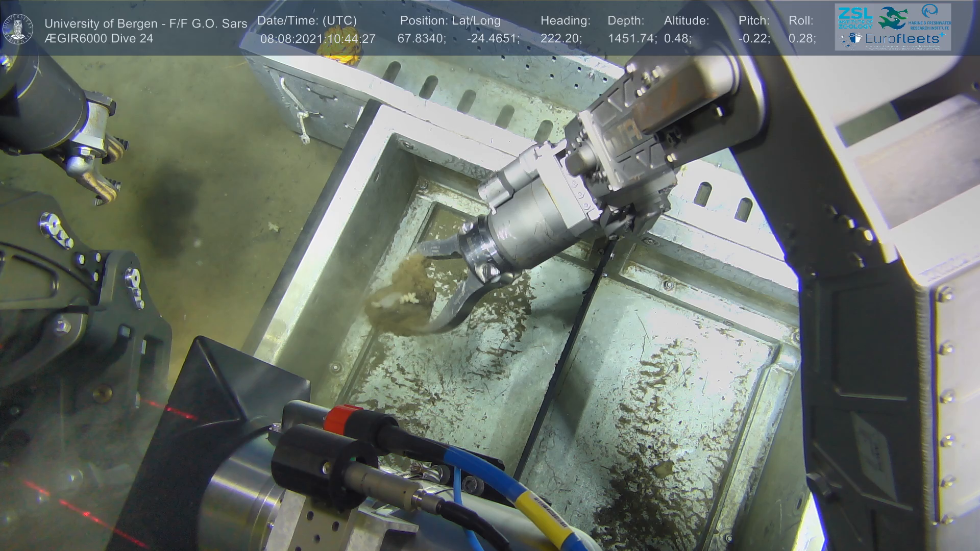Image resolution: width=980 pixels, height=551 pixels.
Task: Select the Date/Time (UTC) header label
Action: click(x=307, y=21)
